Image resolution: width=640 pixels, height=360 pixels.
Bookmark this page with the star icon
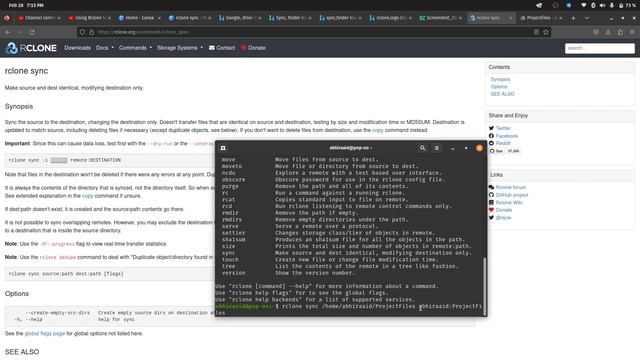click(546, 32)
